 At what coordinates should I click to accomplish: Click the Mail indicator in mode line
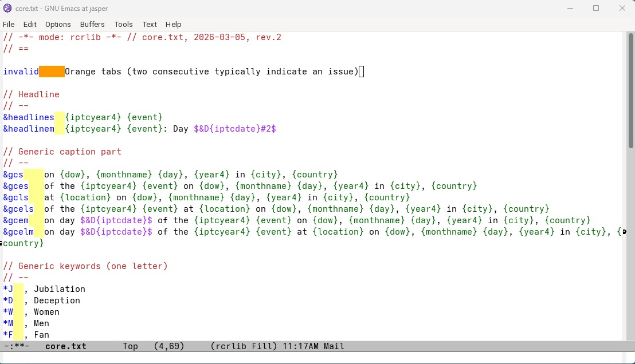[334, 346]
